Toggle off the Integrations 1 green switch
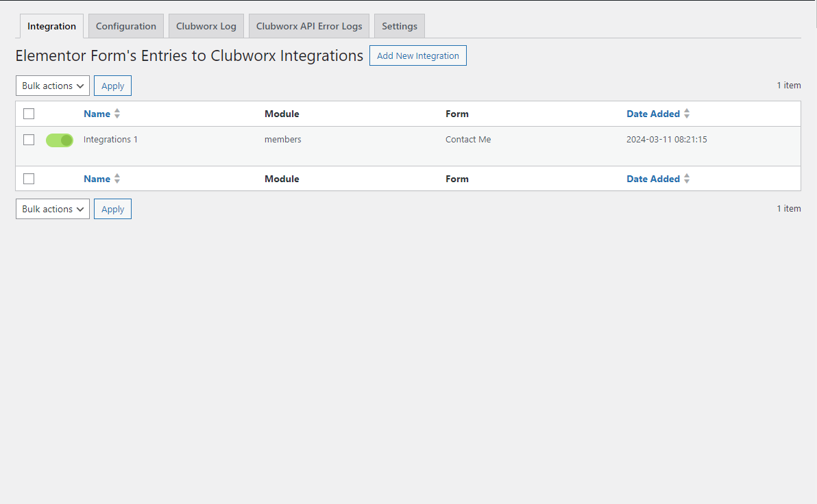The width and height of the screenshot is (817, 504). (60, 140)
